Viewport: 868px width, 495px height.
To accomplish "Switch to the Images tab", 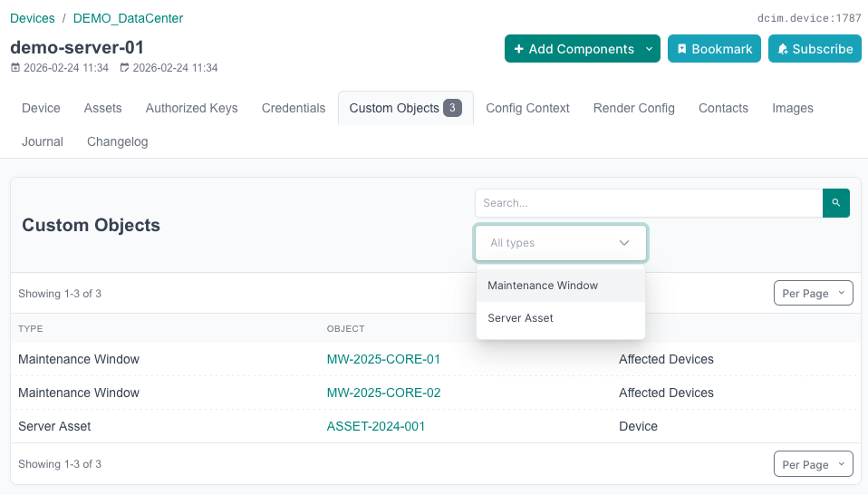I will (x=793, y=108).
